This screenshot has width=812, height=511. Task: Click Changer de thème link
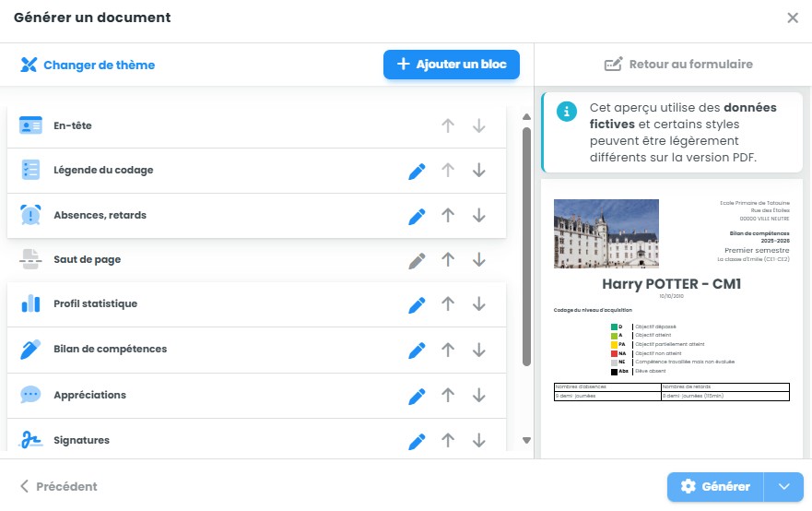tap(88, 65)
